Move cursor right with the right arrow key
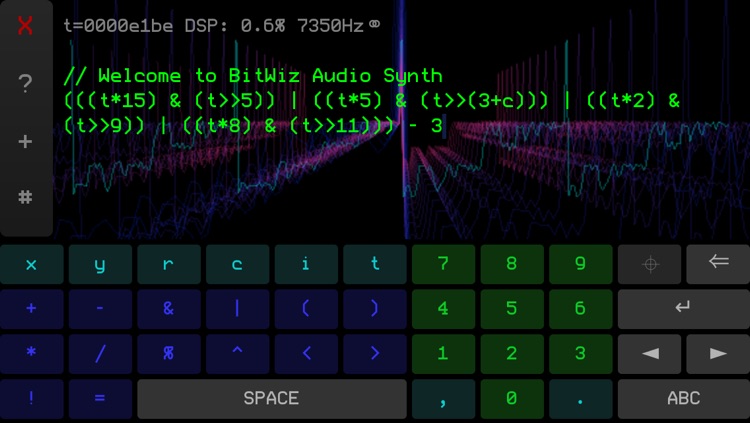The width and height of the screenshot is (750, 423). 718,354
